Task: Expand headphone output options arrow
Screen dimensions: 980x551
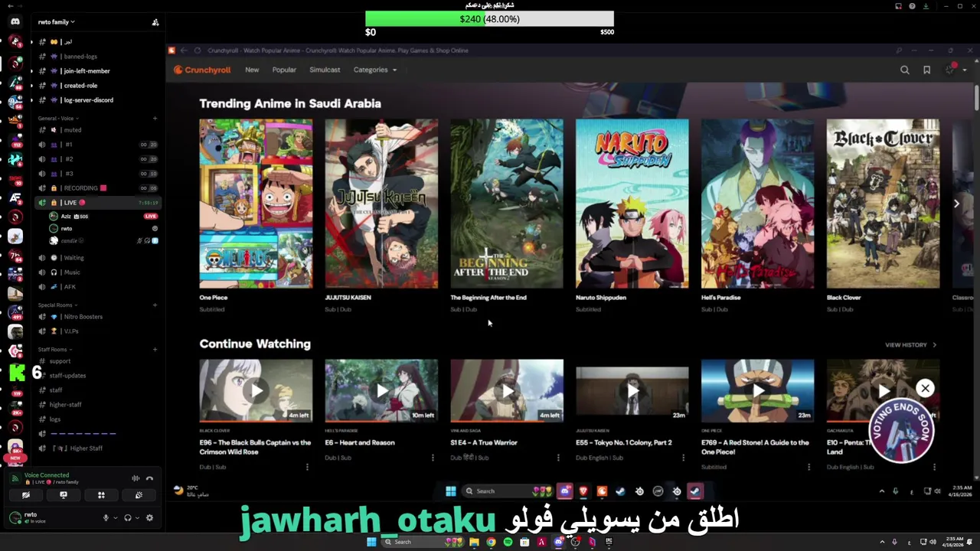Action: (137, 518)
